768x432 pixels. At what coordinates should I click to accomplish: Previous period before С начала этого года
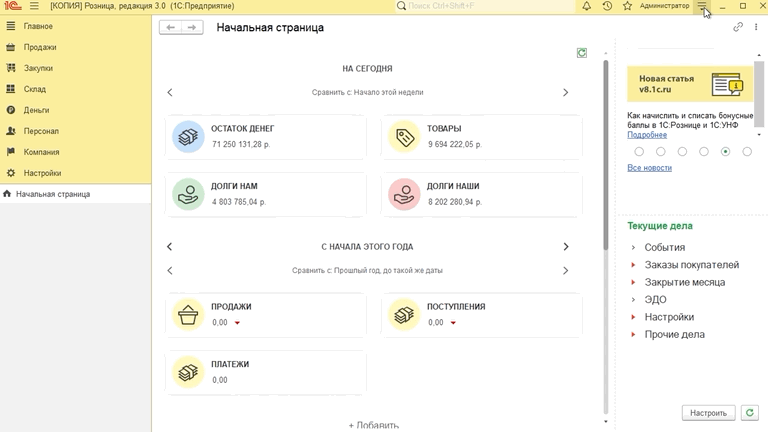170,247
